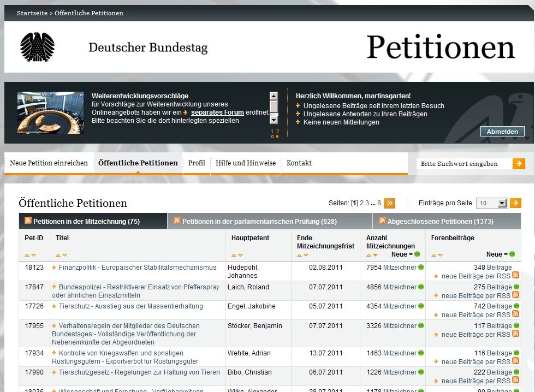Open the Kontakt menu item
The image size is (535, 392).
299,163
